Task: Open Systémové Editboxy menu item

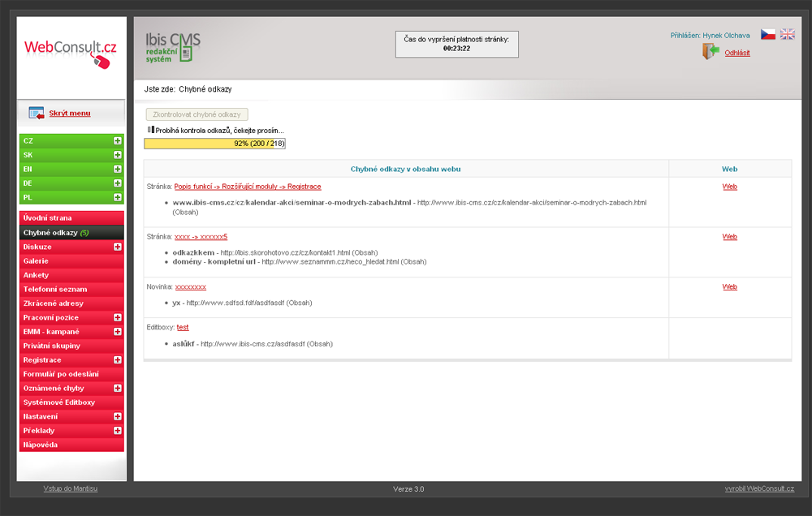Action: (x=71, y=402)
